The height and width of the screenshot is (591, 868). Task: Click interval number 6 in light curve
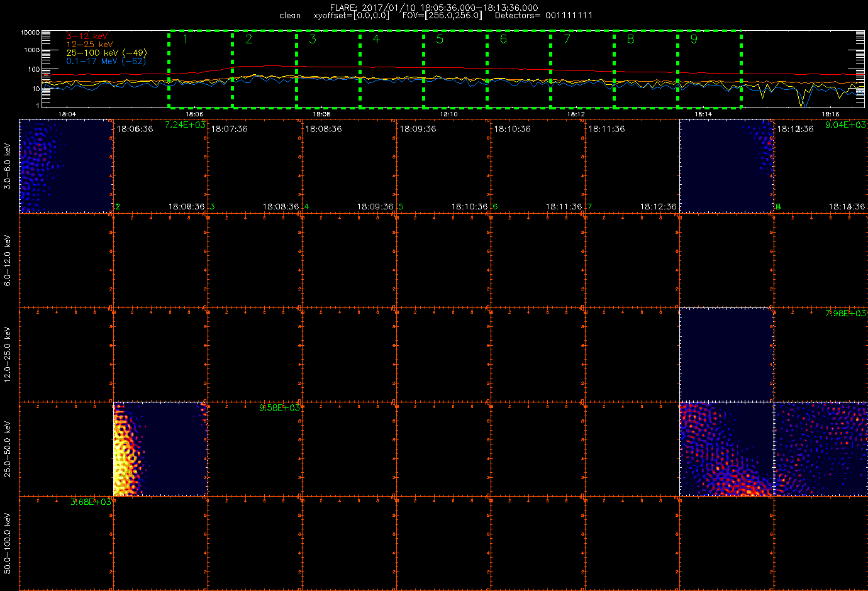pos(503,39)
